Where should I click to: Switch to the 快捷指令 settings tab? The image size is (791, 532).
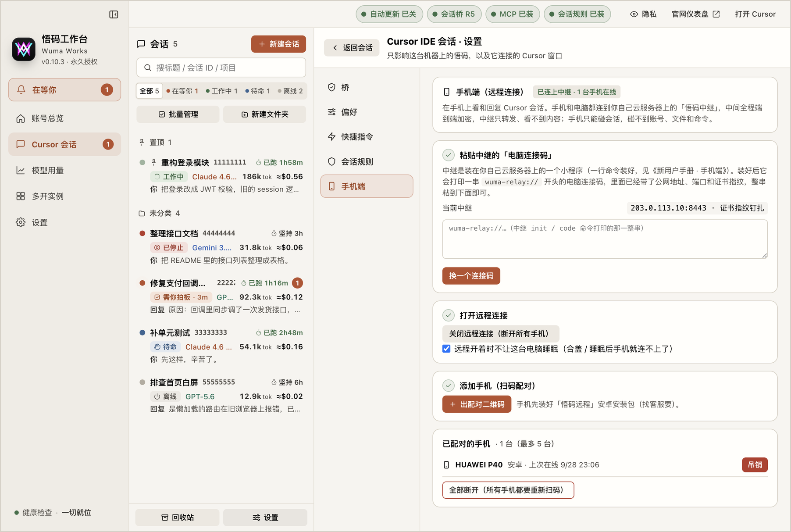click(x=367, y=137)
